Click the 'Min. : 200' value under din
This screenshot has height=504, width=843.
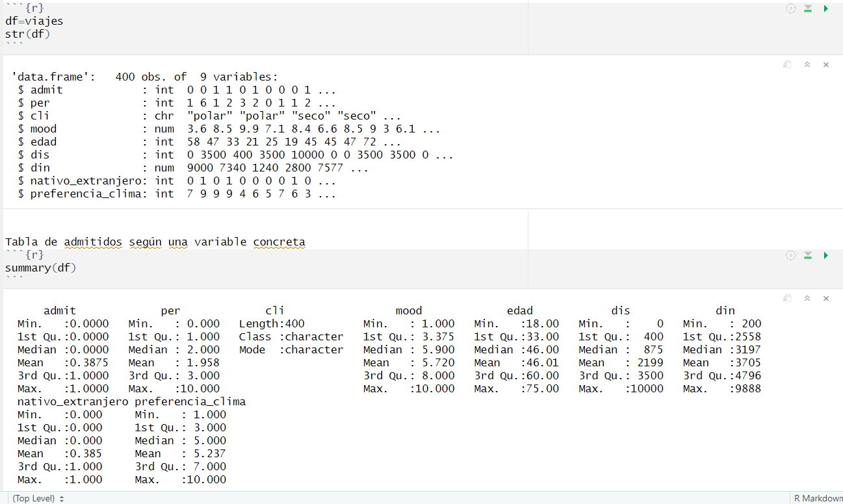[x=722, y=323]
